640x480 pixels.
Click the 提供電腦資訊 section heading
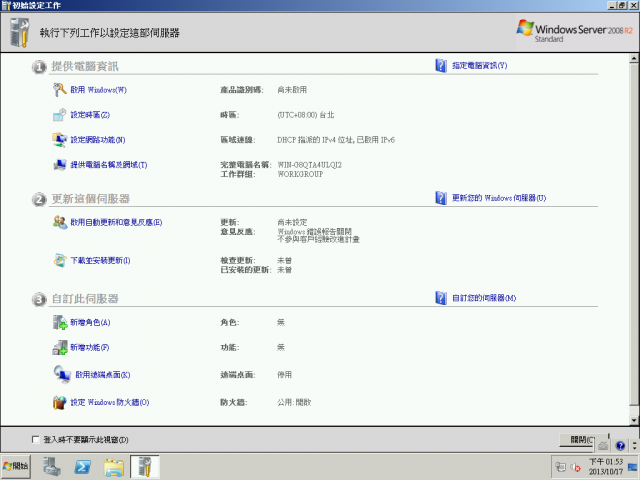85,66
